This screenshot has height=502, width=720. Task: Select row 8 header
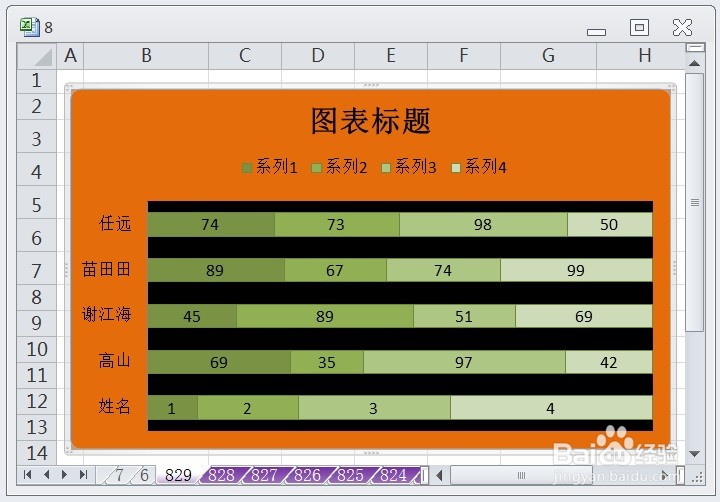point(37,297)
